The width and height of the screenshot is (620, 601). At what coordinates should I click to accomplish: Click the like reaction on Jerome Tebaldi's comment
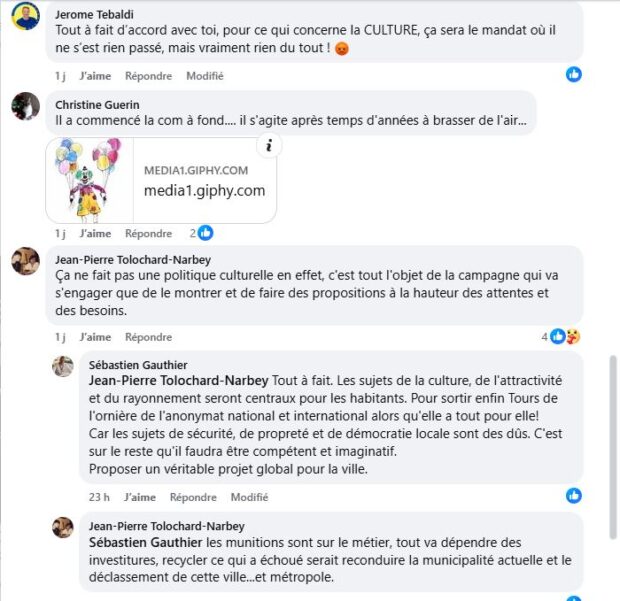(x=573, y=74)
